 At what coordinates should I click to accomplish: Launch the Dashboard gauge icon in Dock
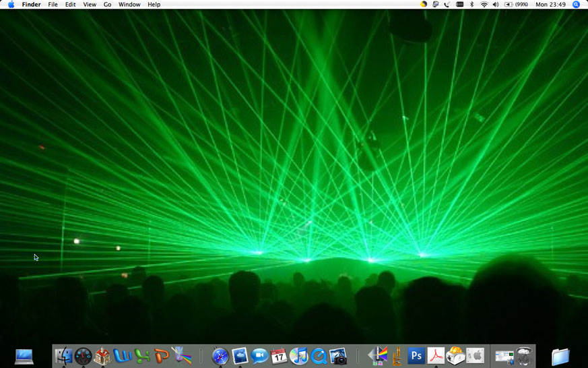pyautogui.click(x=84, y=357)
